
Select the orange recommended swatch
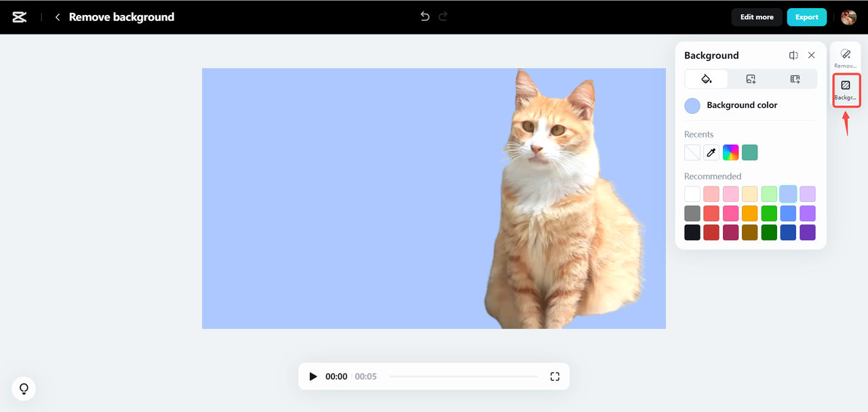pyautogui.click(x=750, y=213)
